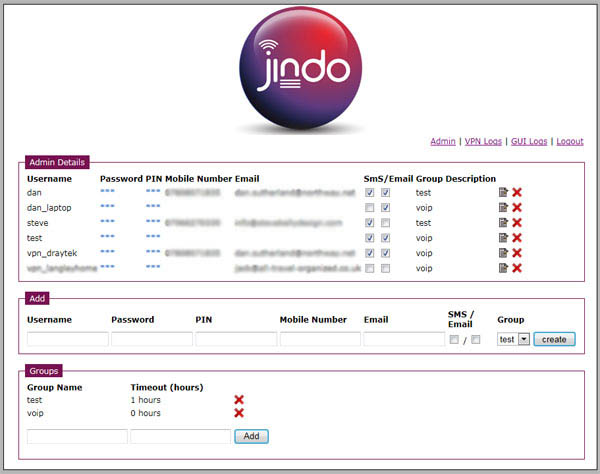This screenshot has width=600, height=474.
Task: Click the password mask for dan
Action: point(107,191)
